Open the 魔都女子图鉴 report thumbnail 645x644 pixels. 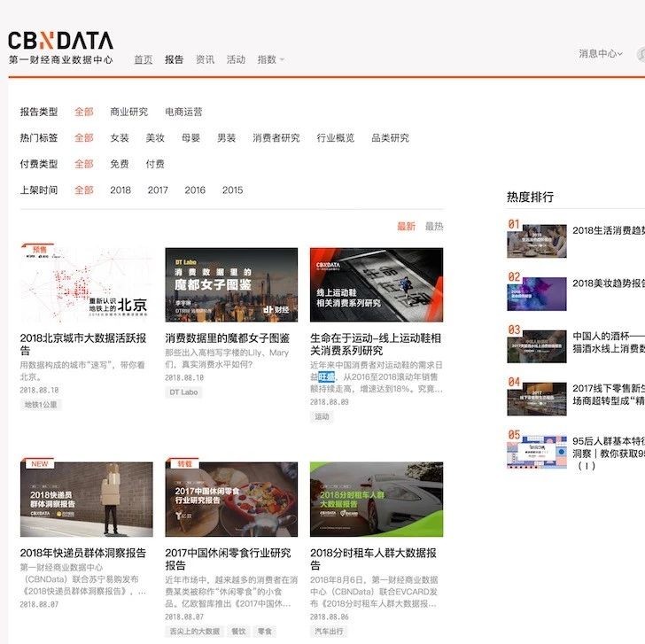point(231,284)
